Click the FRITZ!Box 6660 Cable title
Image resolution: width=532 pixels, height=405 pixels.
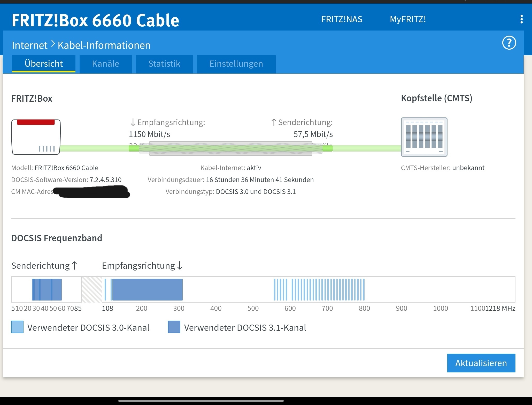pyautogui.click(x=95, y=20)
